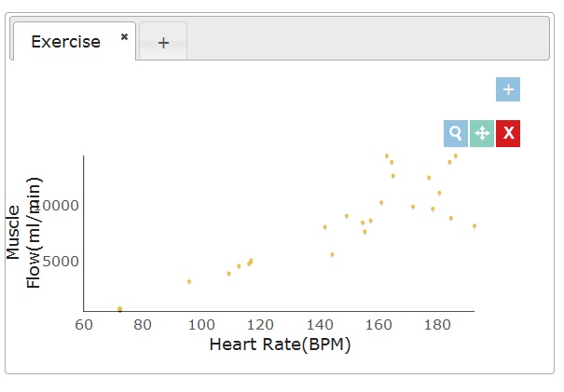This screenshot has width=564, height=392.
Task: Click the 60 tick on x-axis
Action: [84, 324]
